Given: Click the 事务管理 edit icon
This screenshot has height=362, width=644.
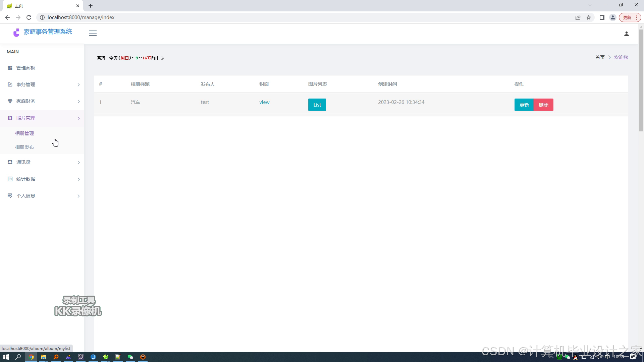Looking at the screenshot, I should coord(10,84).
